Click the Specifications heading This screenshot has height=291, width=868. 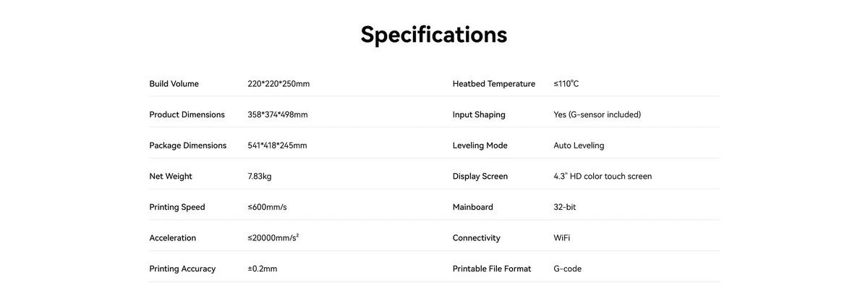(433, 35)
